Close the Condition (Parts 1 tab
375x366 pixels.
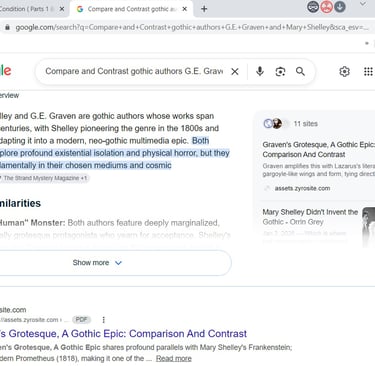tap(62, 9)
